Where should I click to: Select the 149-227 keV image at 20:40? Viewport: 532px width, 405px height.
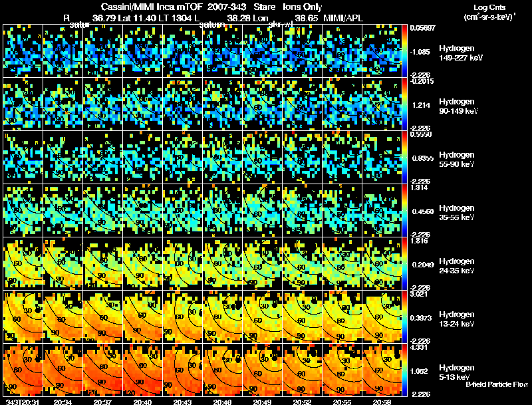143,51
